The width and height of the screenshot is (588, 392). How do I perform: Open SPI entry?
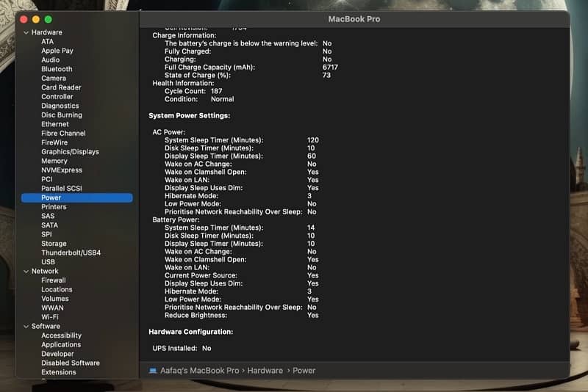pos(46,234)
